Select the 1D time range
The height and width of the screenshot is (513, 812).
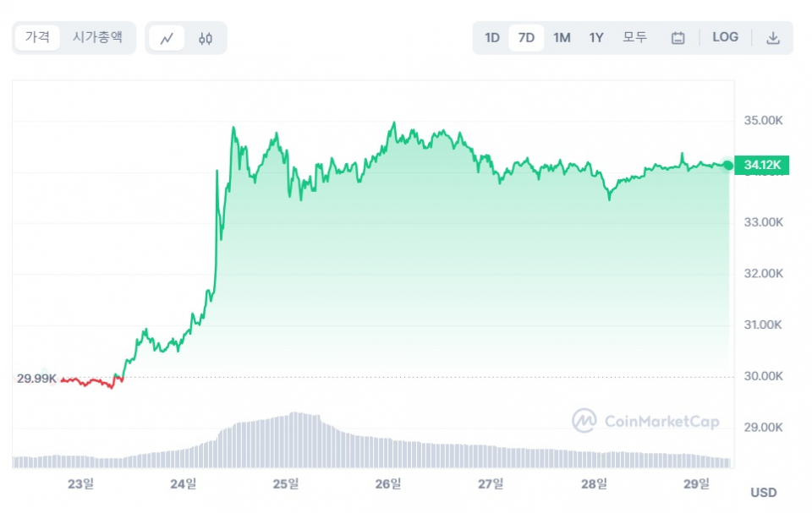tap(491, 38)
